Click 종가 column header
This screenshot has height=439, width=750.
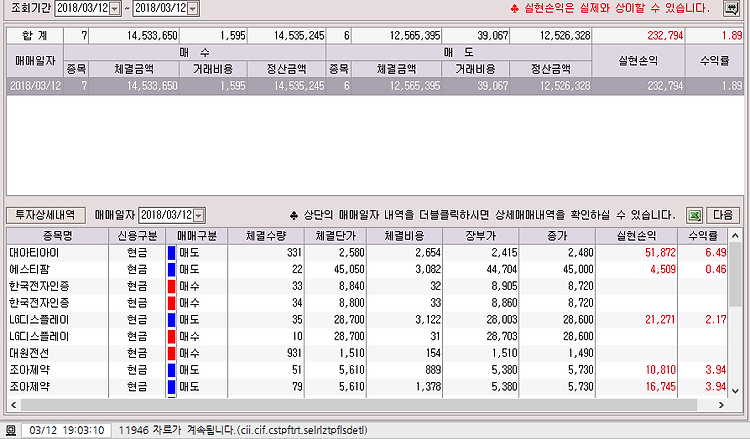(557, 236)
